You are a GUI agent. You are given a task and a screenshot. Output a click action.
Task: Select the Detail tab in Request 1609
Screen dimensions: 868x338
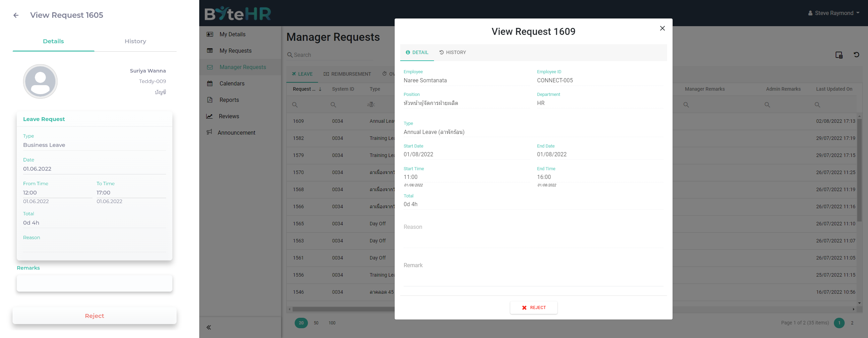click(417, 52)
